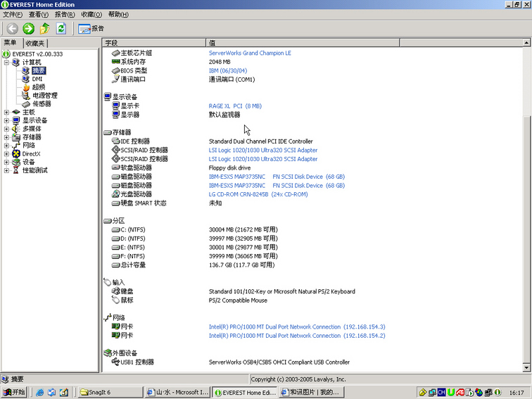532x399 pixels.
Task: Click the green Forward arrow button
Action: [29, 28]
